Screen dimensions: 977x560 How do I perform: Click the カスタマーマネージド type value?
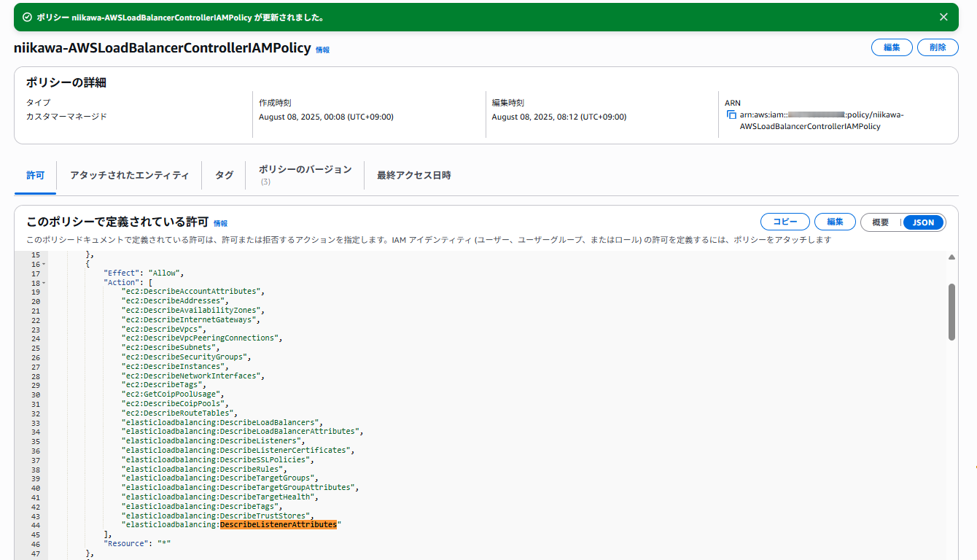click(x=66, y=117)
